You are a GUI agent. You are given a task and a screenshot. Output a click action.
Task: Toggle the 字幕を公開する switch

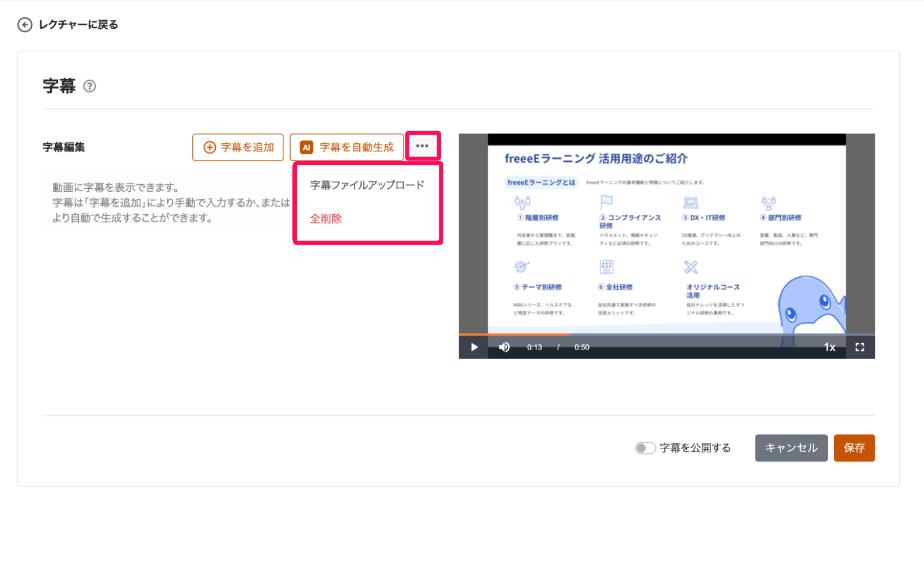click(645, 448)
